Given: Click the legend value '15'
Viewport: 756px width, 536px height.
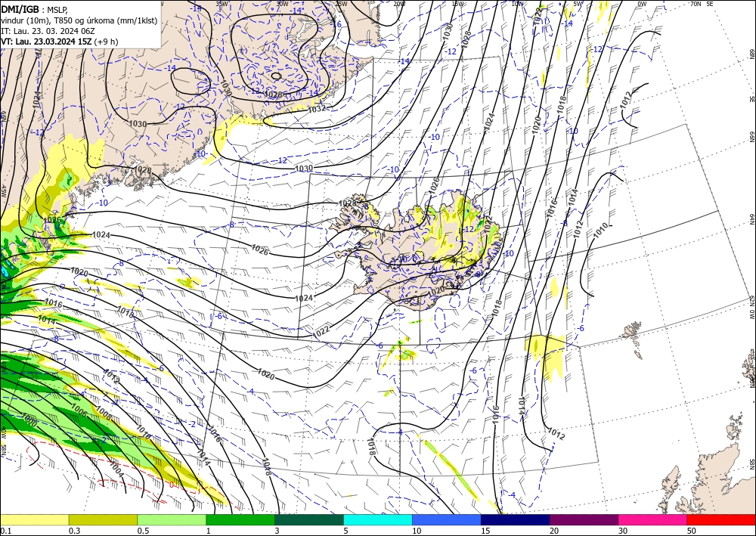Looking at the screenshot, I should [485, 531].
